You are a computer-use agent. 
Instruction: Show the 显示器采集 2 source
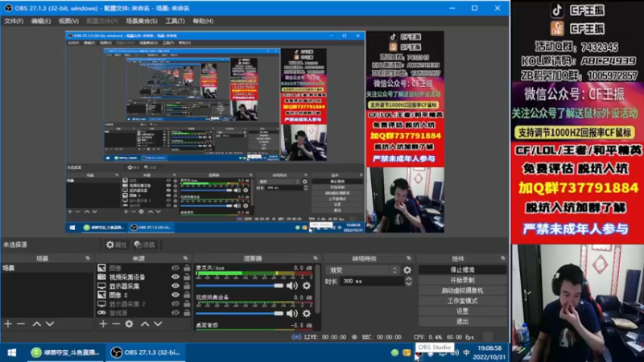(x=175, y=304)
